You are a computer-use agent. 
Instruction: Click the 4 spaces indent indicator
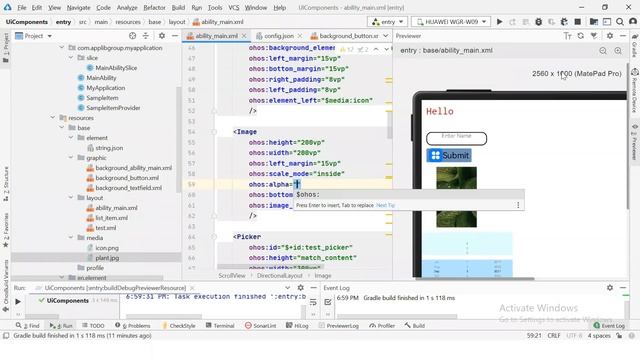click(x=599, y=336)
